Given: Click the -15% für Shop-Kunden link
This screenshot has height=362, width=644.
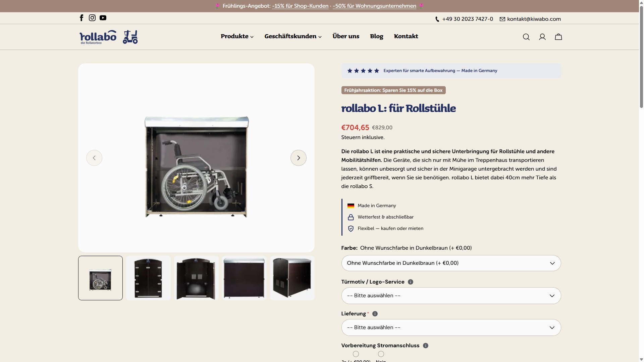Looking at the screenshot, I should click(300, 6).
